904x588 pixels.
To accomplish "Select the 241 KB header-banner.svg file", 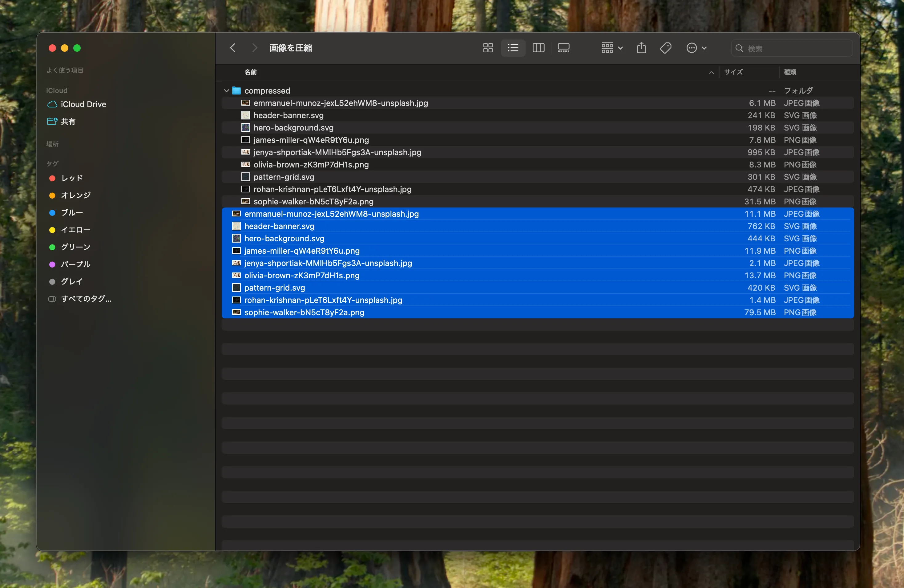I will pos(538,115).
